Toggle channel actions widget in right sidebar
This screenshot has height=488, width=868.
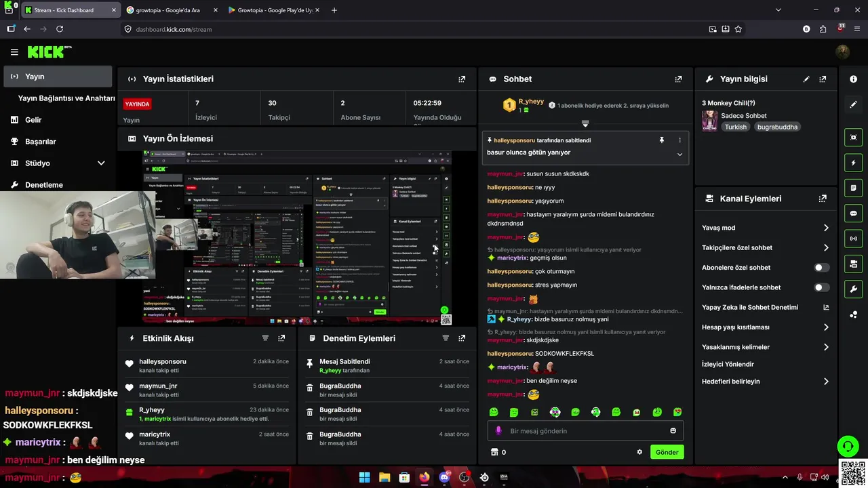pyautogui.click(x=853, y=264)
